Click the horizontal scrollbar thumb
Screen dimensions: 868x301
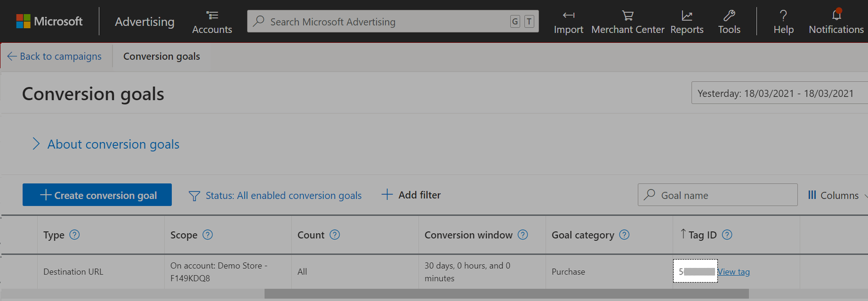tap(507, 293)
